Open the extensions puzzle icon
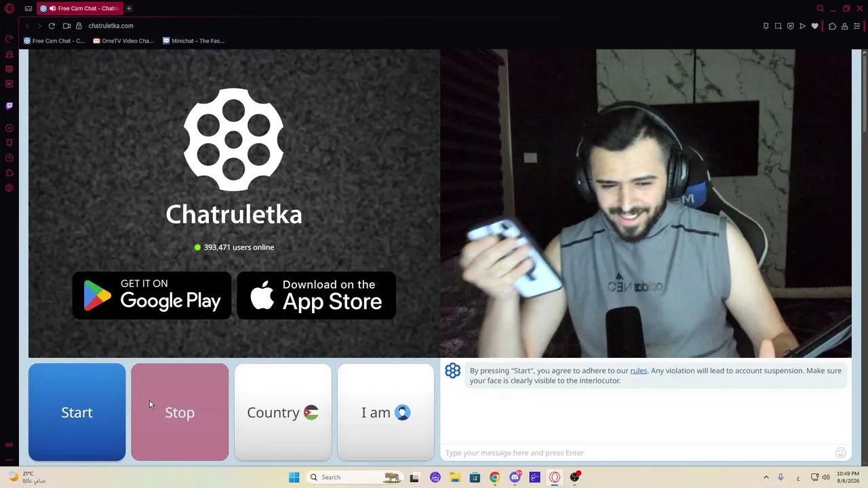The height and width of the screenshot is (488, 868). tap(832, 26)
